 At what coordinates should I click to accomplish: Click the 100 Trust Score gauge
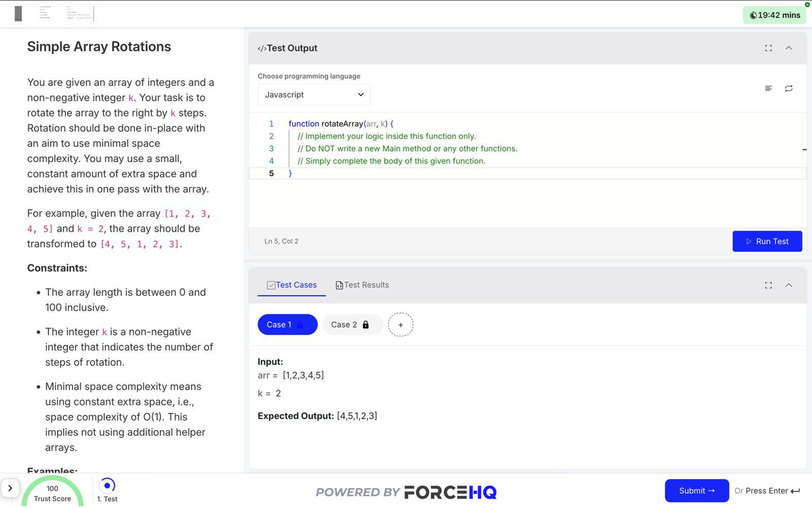52,492
